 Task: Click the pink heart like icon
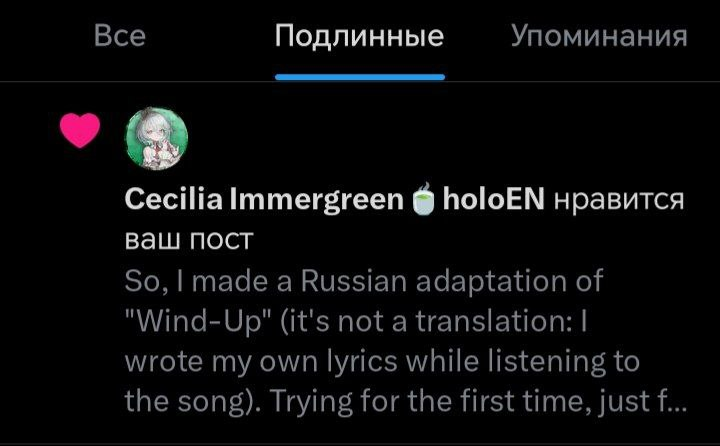tap(80, 130)
